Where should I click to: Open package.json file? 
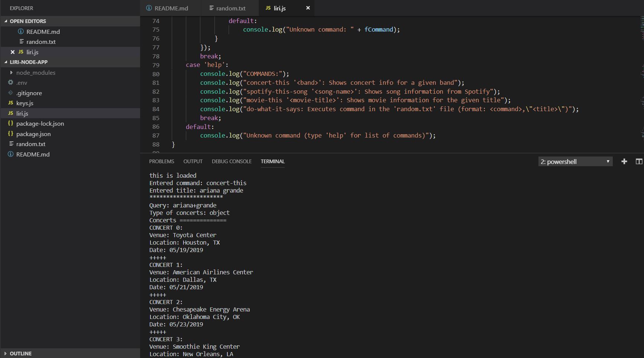pos(33,134)
